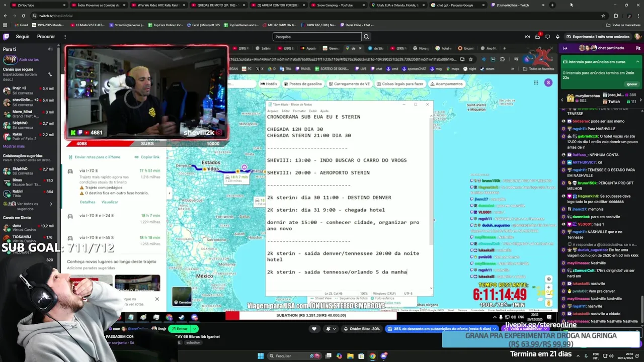Toggle favorite heart under the stream

click(x=314, y=329)
